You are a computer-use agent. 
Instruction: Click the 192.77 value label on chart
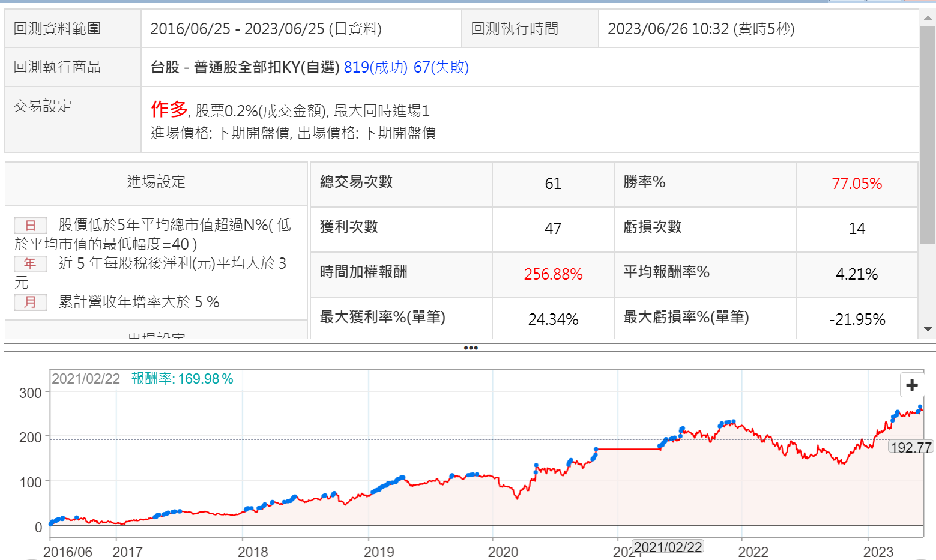(x=910, y=447)
